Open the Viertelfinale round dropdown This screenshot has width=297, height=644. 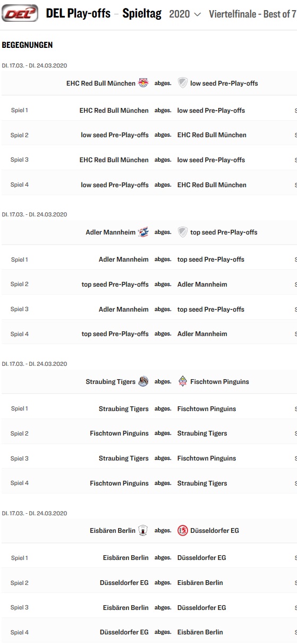[253, 14]
